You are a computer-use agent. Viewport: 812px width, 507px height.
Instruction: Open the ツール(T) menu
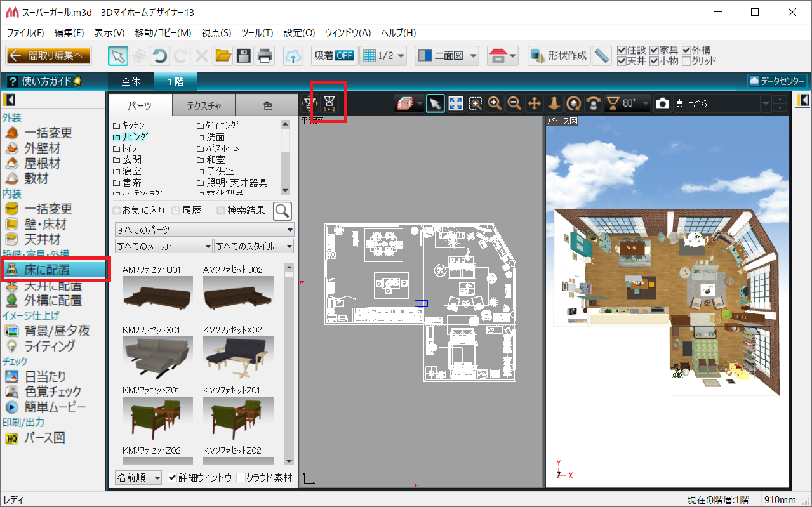coord(257,33)
